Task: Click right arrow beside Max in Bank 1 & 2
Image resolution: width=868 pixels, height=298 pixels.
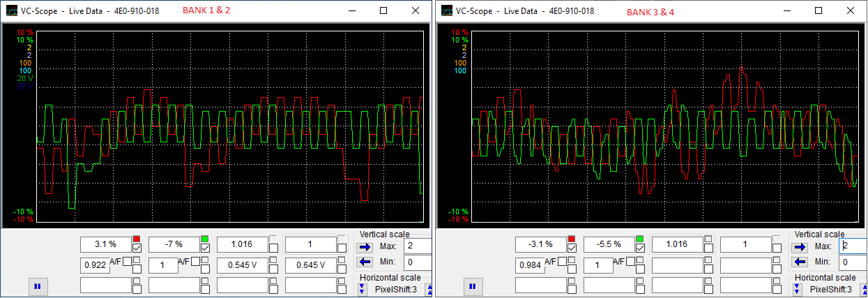Action: 365,246
